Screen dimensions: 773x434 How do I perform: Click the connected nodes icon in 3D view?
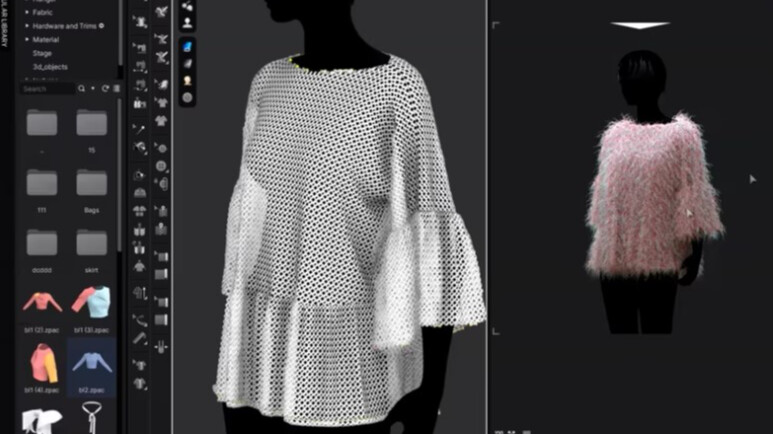coord(187,6)
